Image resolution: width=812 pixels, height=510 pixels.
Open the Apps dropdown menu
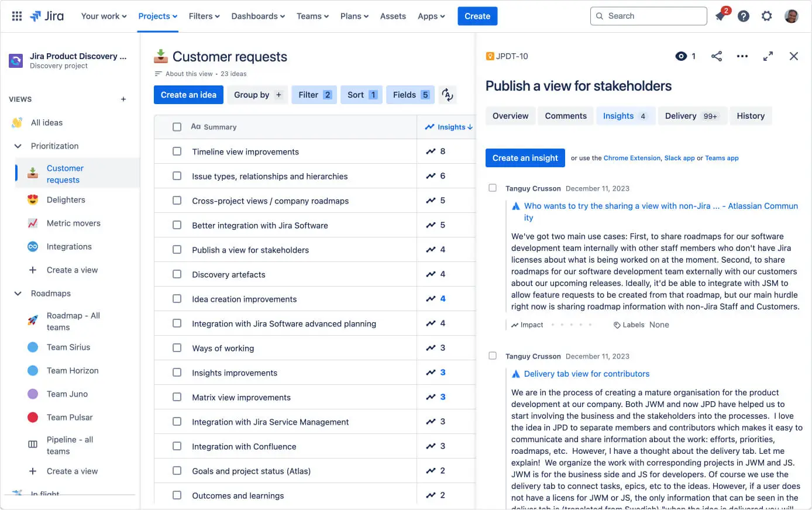tap(431, 16)
